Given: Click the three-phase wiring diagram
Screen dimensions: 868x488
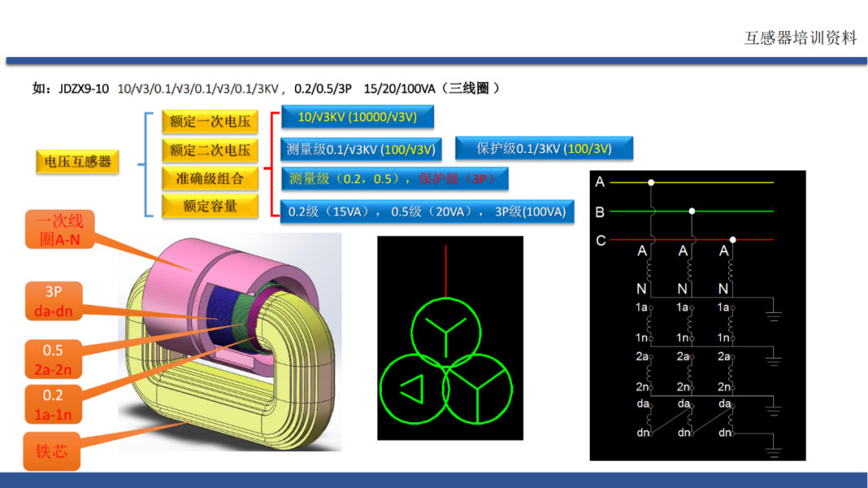Looking at the screenshot, I should [x=696, y=315].
